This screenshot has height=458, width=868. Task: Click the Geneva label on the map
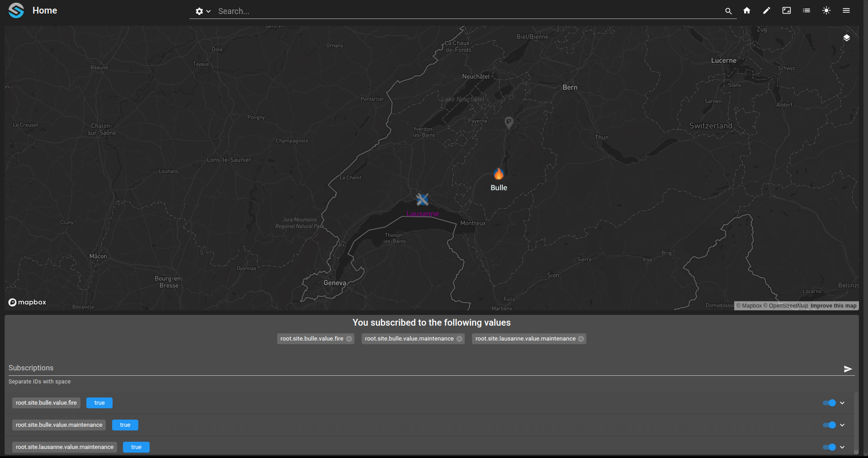click(335, 283)
